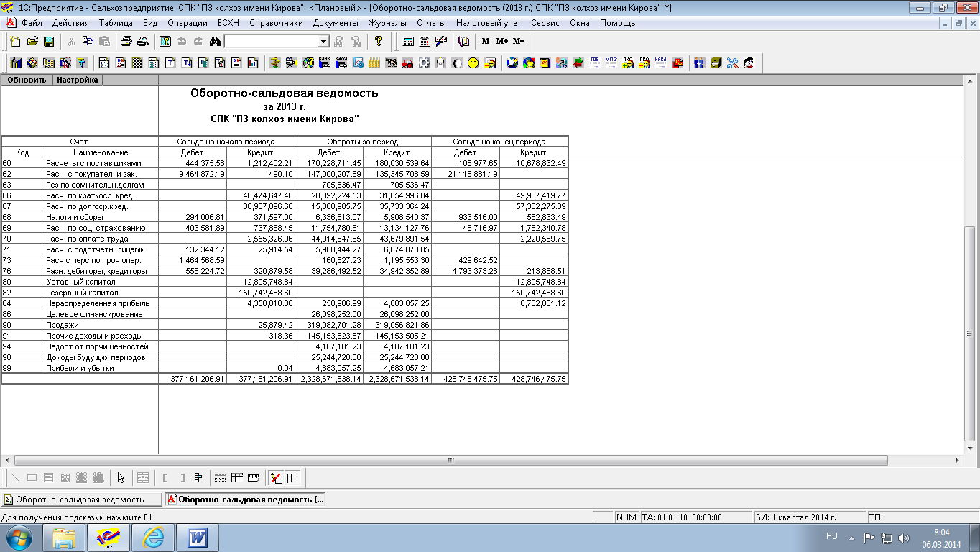Click the red tractor icon
Screen dimensions: 980x552
pyautogui.click(x=407, y=63)
